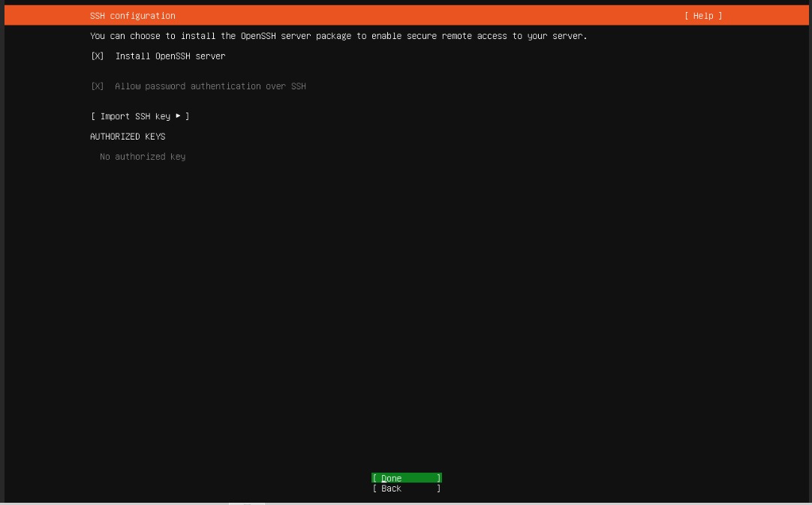The height and width of the screenshot is (505, 812).
Task: Open the Help menu in header
Action: pyautogui.click(x=703, y=16)
